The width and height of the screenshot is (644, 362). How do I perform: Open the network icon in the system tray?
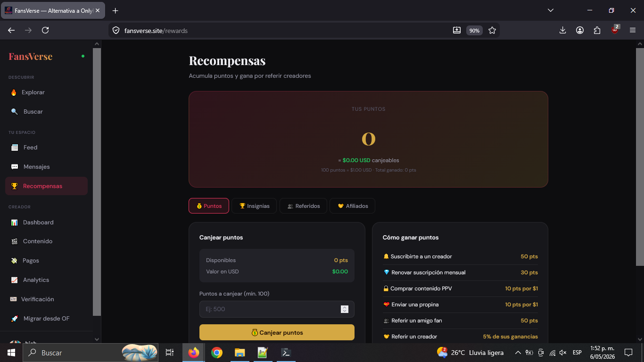(x=552, y=353)
